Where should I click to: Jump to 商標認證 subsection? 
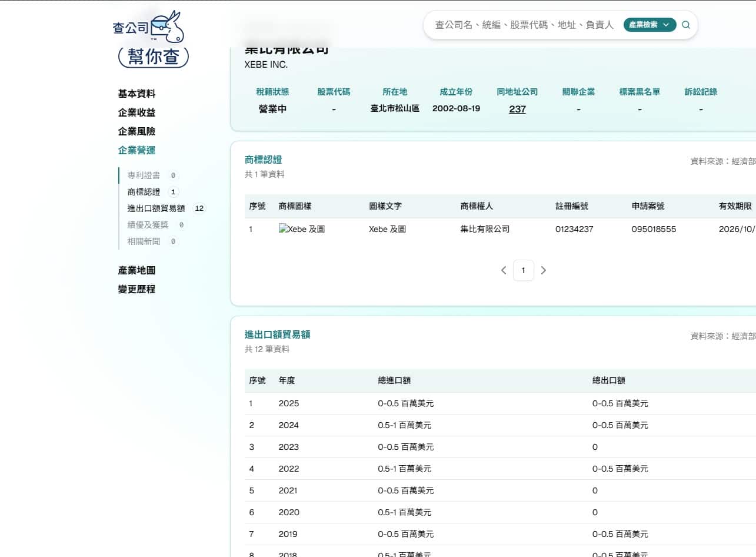[144, 192]
